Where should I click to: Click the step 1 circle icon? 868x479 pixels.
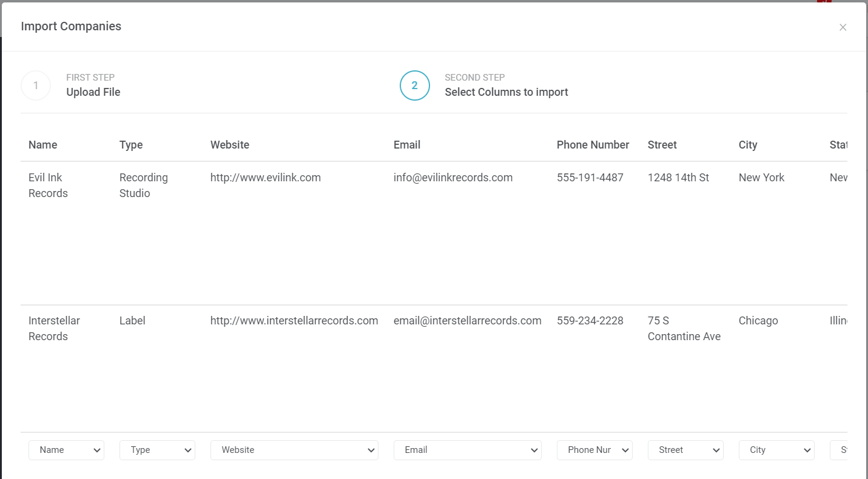[36, 85]
